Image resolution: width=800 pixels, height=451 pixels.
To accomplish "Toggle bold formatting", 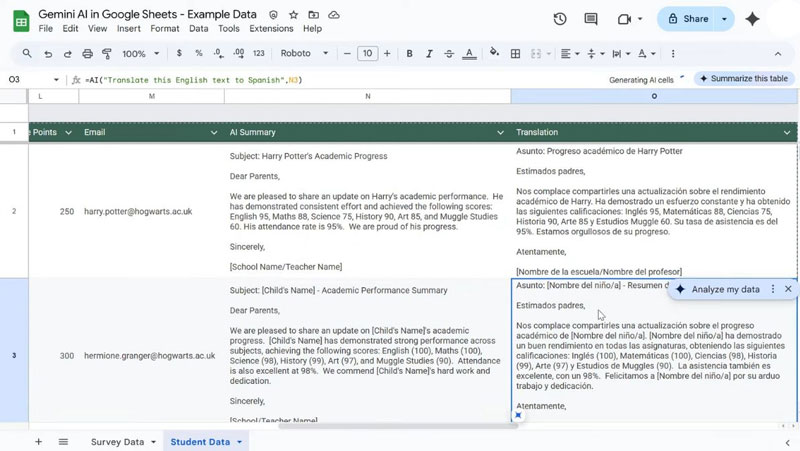I will coord(409,54).
